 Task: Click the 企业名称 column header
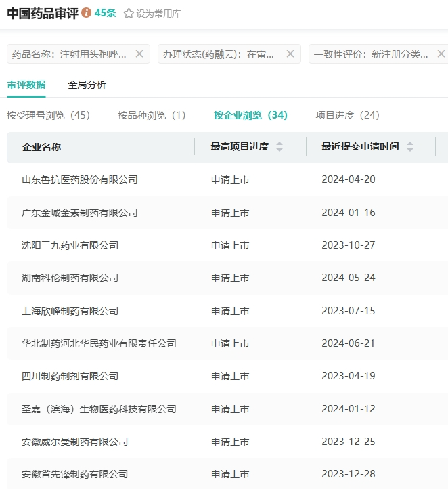pyautogui.click(x=41, y=147)
